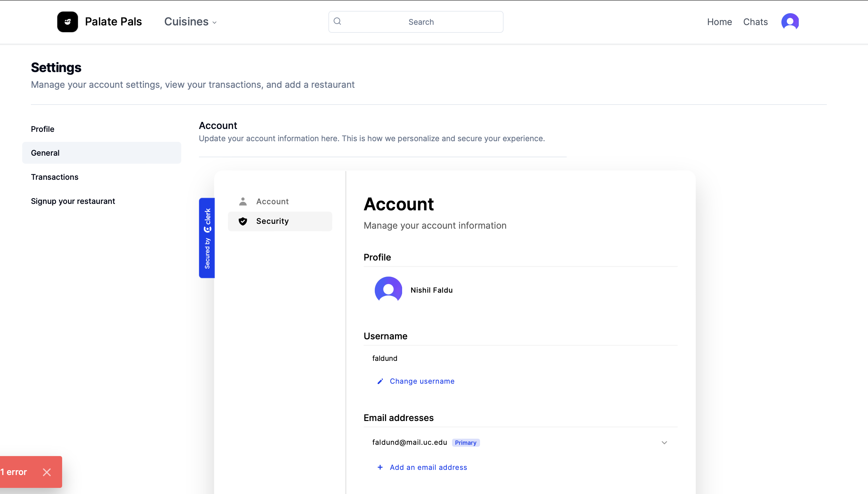Click the Home navigation link
868x494 pixels.
click(719, 22)
